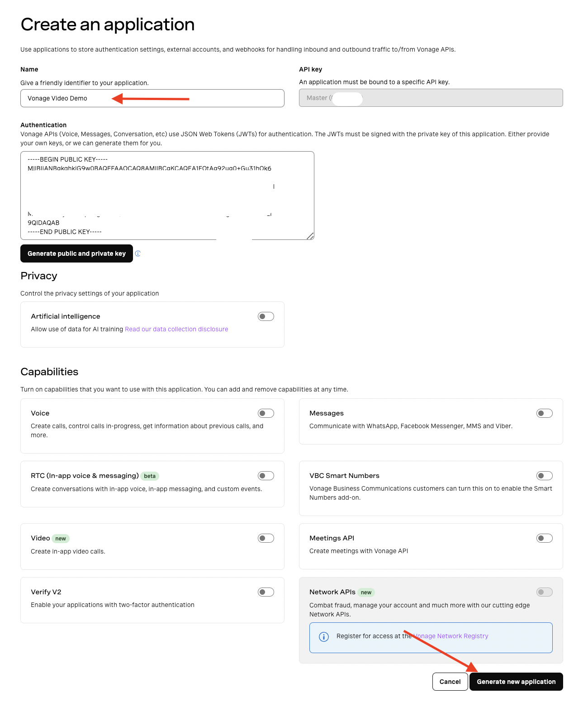This screenshot has width=588, height=707.
Task: Toggle the Network APIs capability
Action: click(544, 592)
